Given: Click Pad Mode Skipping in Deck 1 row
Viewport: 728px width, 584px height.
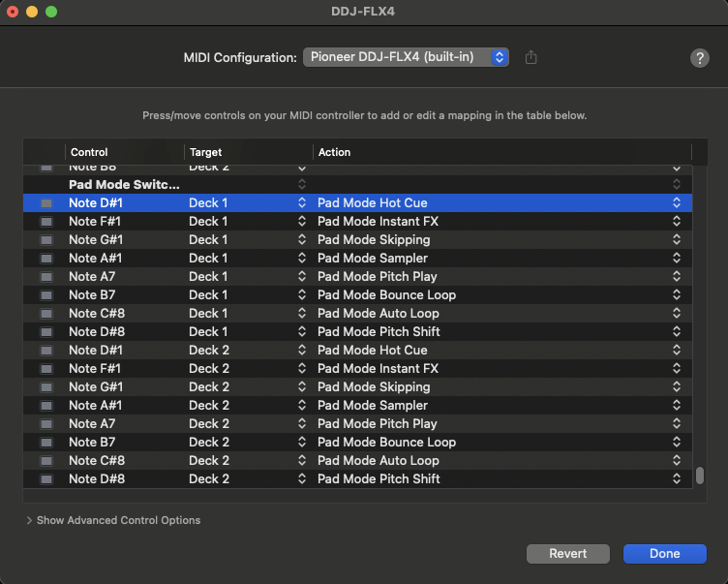Looking at the screenshot, I should 374,240.
